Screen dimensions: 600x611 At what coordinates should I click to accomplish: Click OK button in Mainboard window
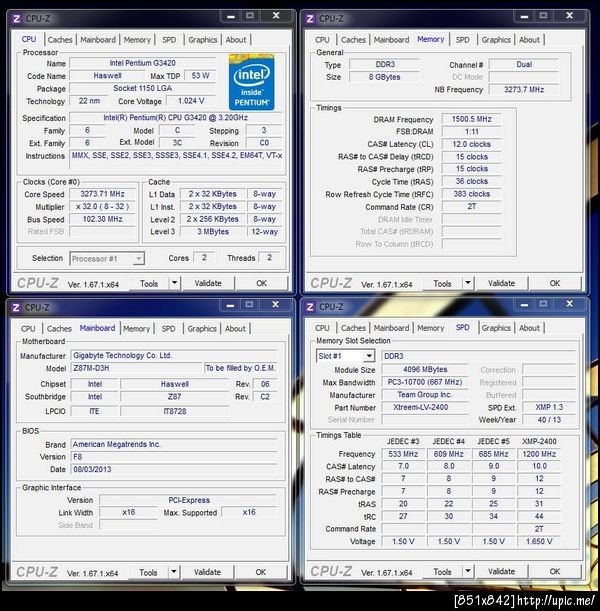[x=261, y=572]
